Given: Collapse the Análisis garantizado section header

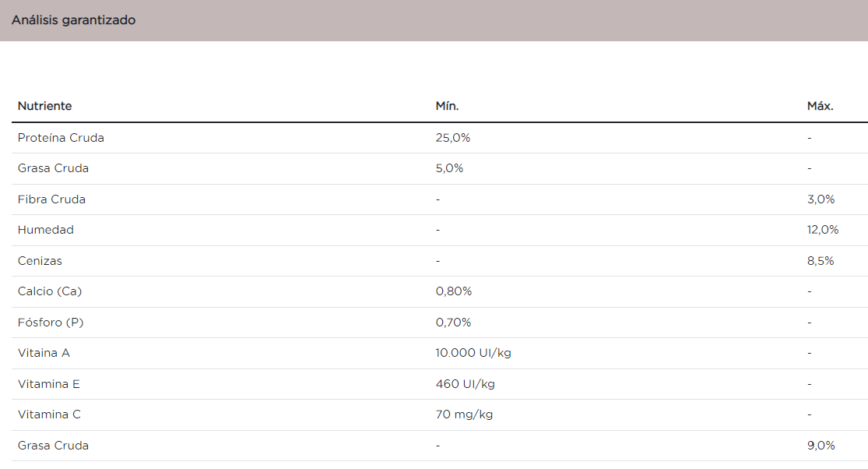Looking at the screenshot, I should click(x=74, y=20).
